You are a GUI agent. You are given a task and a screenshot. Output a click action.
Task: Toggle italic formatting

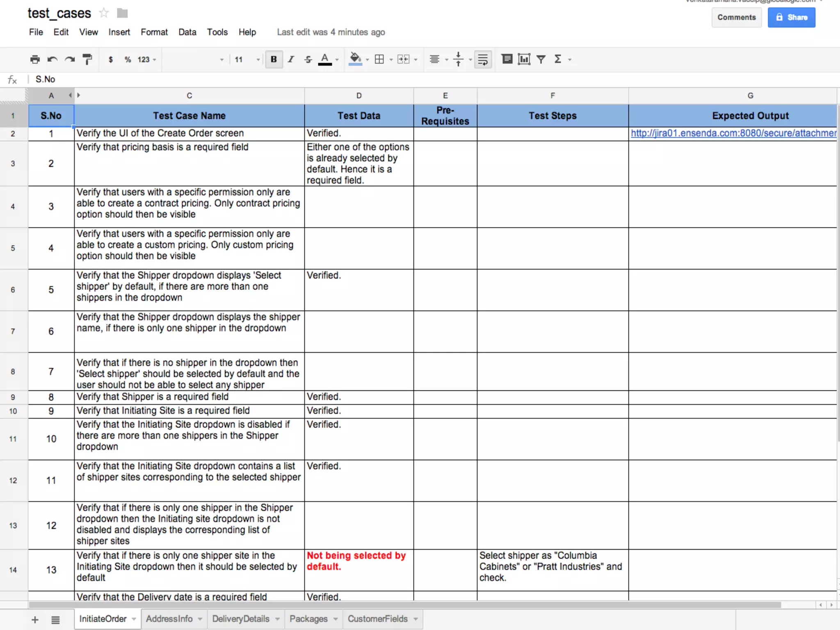pyautogui.click(x=291, y=59)
